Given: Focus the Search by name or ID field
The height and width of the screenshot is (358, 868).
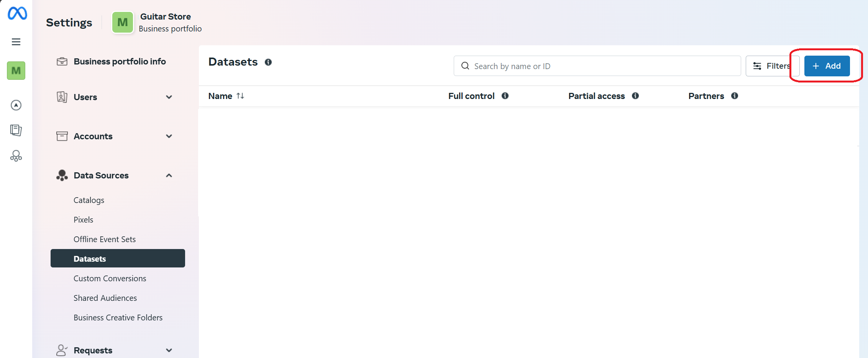Looking at the screenshot, I should pyautogui.click(x=597, y=66).
